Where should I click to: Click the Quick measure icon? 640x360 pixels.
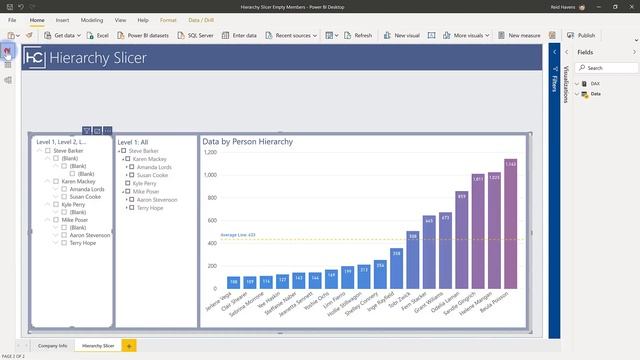click(x=552, y=36)
